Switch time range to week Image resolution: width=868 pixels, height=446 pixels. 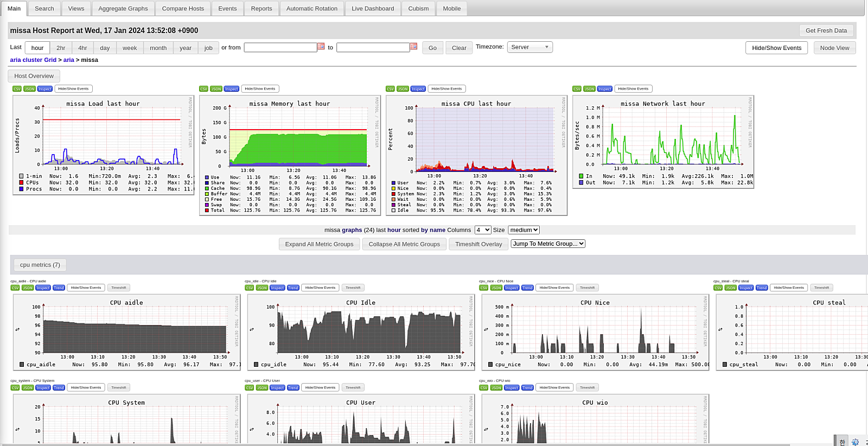click(130, 48)
